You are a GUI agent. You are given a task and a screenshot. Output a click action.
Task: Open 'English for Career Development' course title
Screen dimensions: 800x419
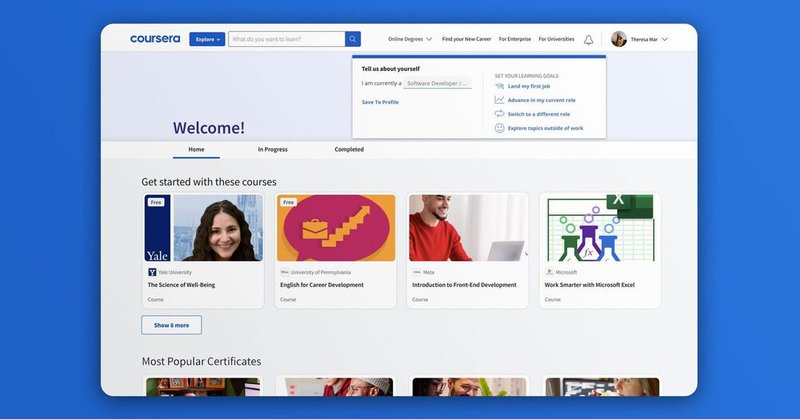coord(321,285)
